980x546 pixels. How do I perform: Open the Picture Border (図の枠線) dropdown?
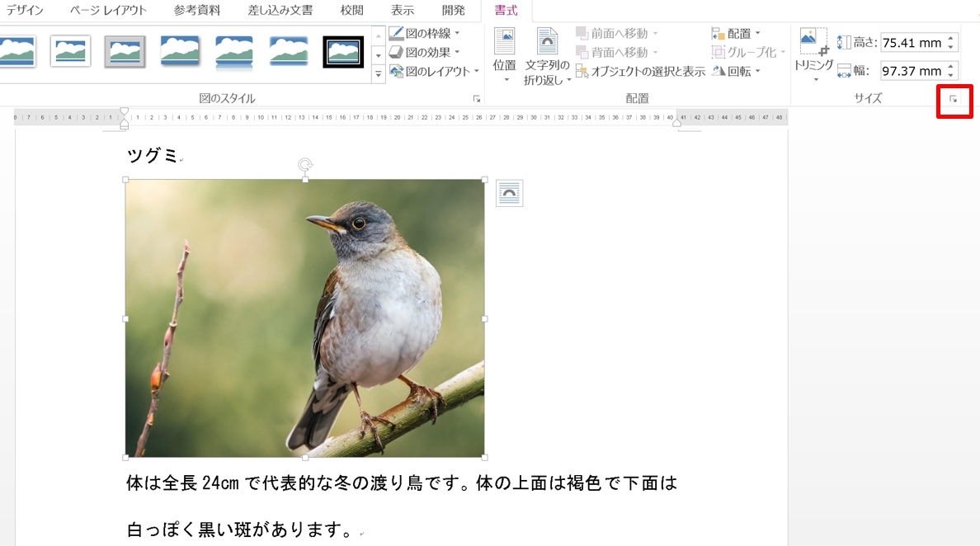(424, 34)
